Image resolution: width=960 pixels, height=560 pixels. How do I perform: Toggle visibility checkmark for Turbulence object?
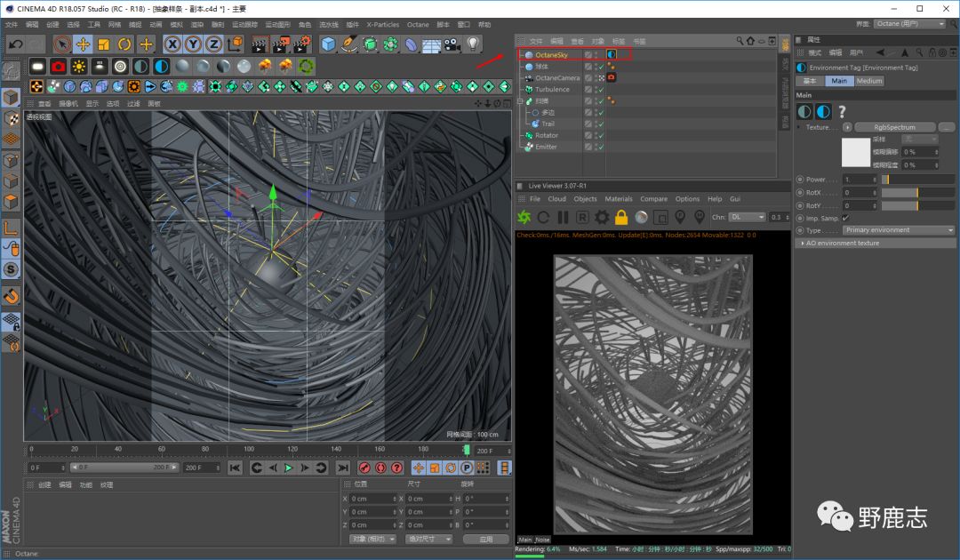point(600,90)
